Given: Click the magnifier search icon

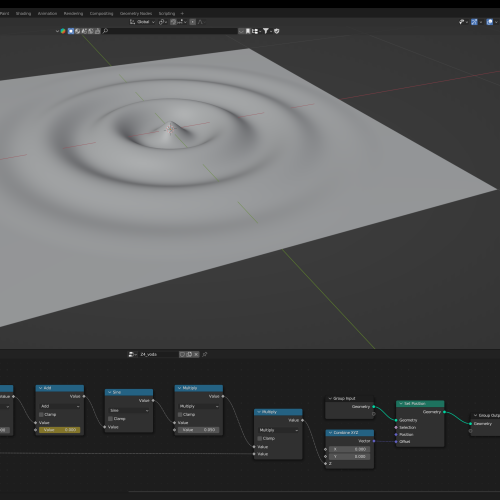Looking at the screenshot, I should [x=105, y=31].
